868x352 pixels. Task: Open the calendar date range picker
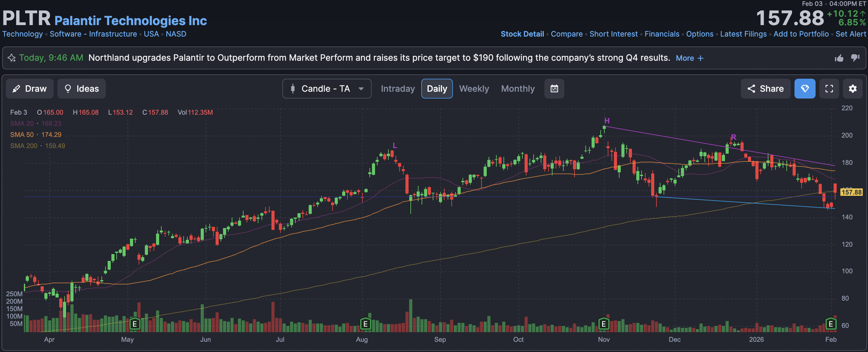[x=554, y=89]
